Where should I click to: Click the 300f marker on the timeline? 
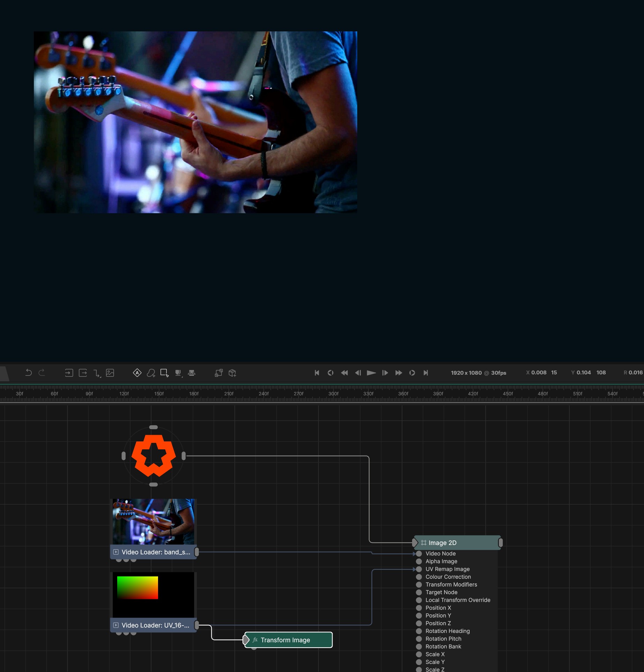click(x=333, y=394)
